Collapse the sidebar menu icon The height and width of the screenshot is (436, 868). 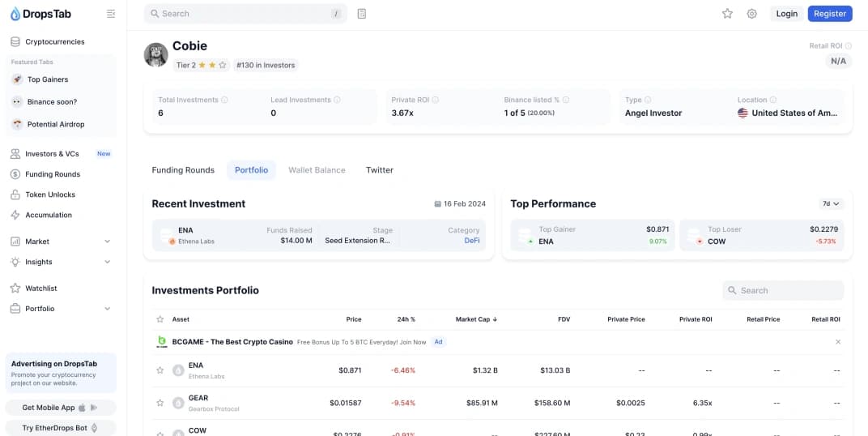(x=111, y=14)
